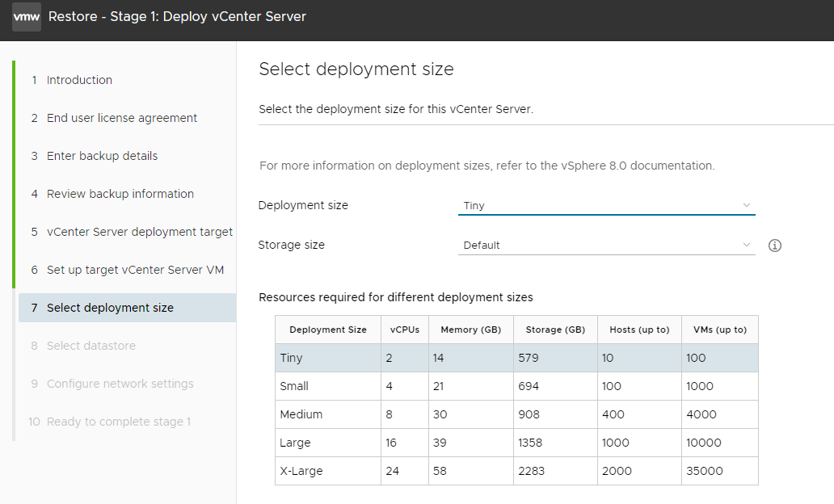Click the Select datastore step
The width and height of the screenshot is (834, 504).
coord(91,346)
